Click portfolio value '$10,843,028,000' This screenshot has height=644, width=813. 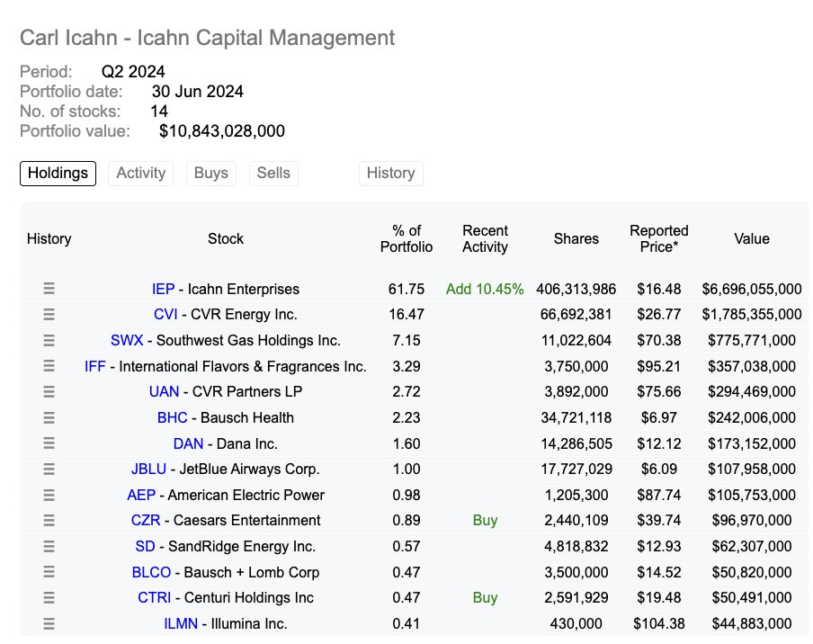point(222,130)
